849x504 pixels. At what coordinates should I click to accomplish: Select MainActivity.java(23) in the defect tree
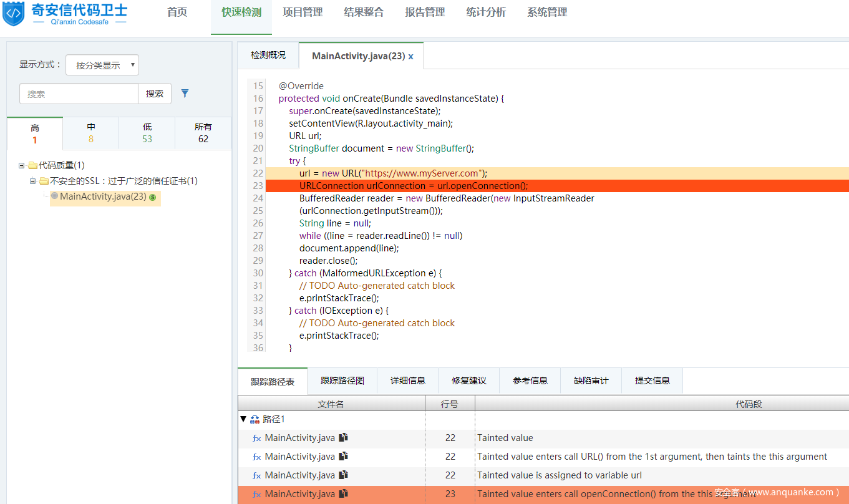click(103, 196)
